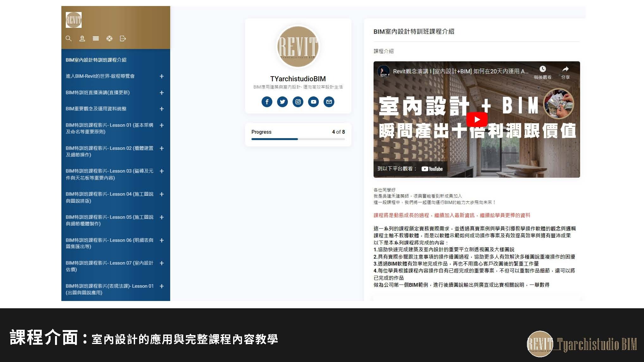This screenshot has height=362, width=644.
Task: Play the embedded YouTube video
Action: click(x=477, y=120)
